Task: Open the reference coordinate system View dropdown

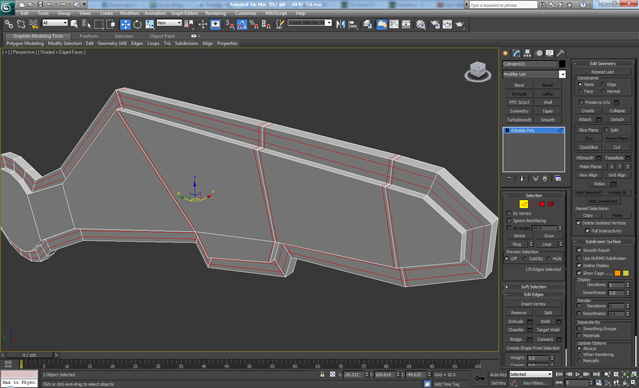Action: (x=169, y=23)
